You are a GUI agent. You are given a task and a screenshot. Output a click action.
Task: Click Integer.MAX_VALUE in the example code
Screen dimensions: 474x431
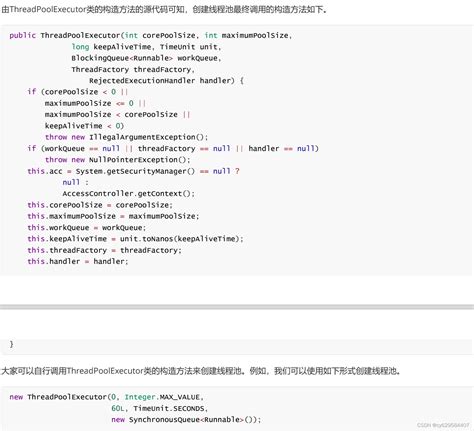coord(162,397)
